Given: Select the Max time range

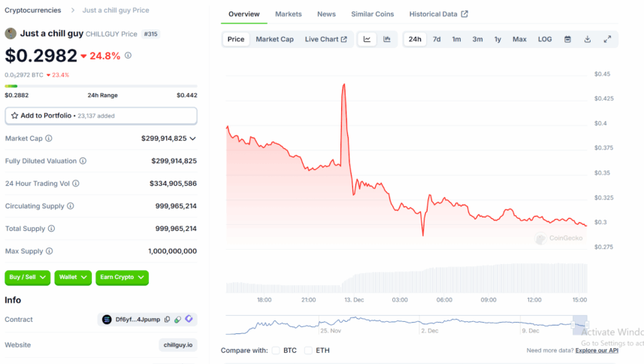Looking at the screenshot, I should pos(519,39).
